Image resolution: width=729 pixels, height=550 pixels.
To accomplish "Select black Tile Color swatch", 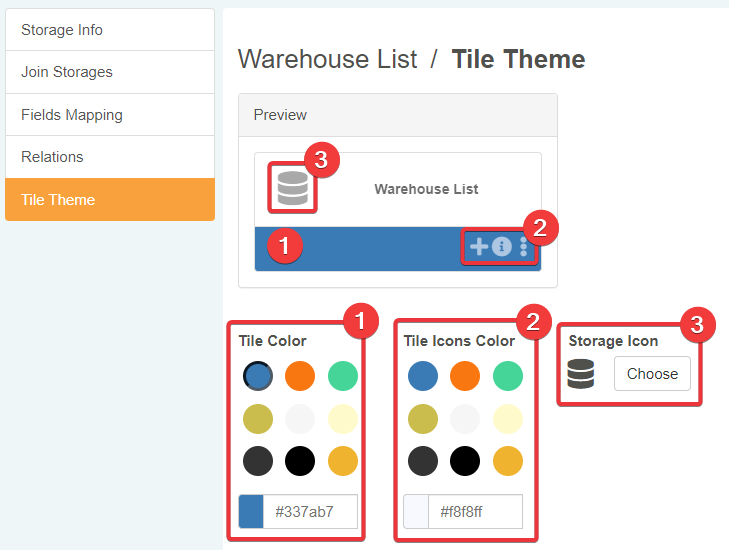I will 300,461.
